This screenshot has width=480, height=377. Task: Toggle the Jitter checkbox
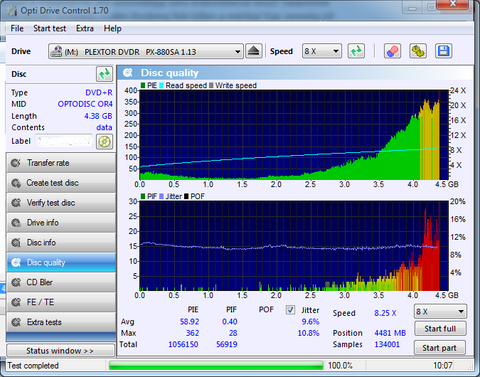click(x=290, y=310)
